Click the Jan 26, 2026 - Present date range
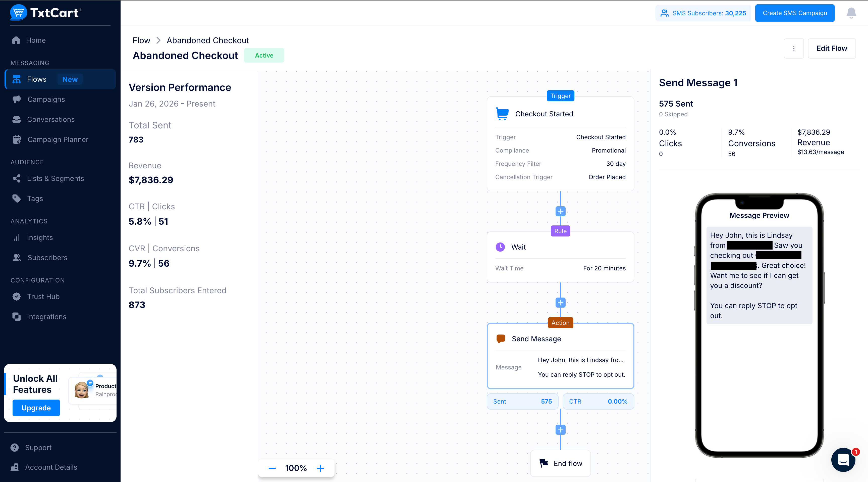The image size is (868, 482). click(172, 104)
